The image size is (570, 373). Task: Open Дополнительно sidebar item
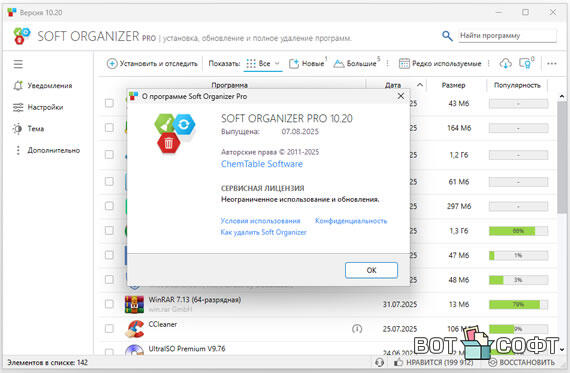click(x=46, y=150)
